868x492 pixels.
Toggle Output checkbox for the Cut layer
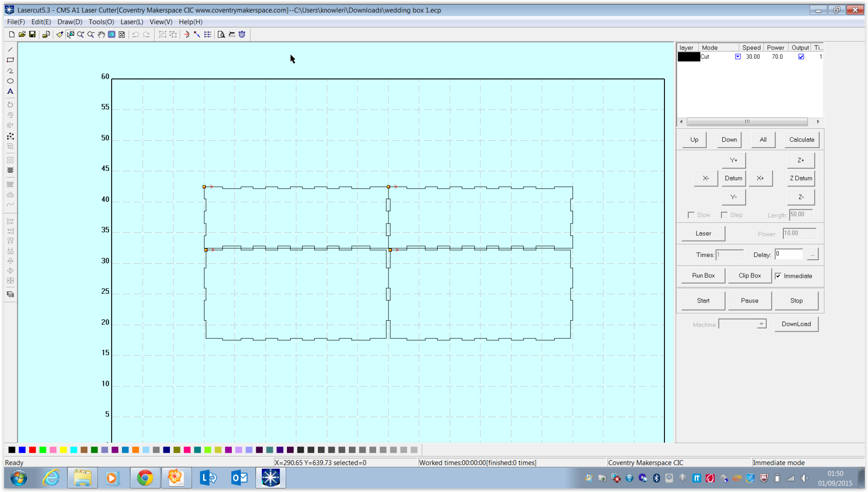[802, 56]
